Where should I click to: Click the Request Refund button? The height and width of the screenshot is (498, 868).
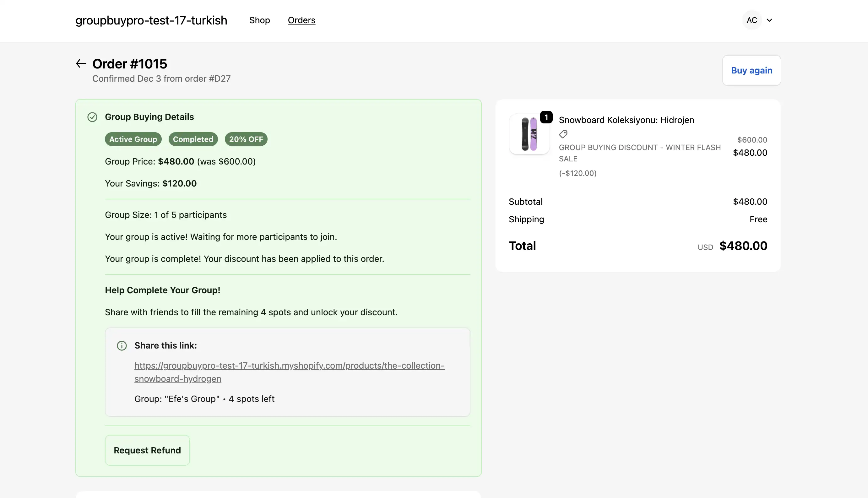(x=147, y=450)
